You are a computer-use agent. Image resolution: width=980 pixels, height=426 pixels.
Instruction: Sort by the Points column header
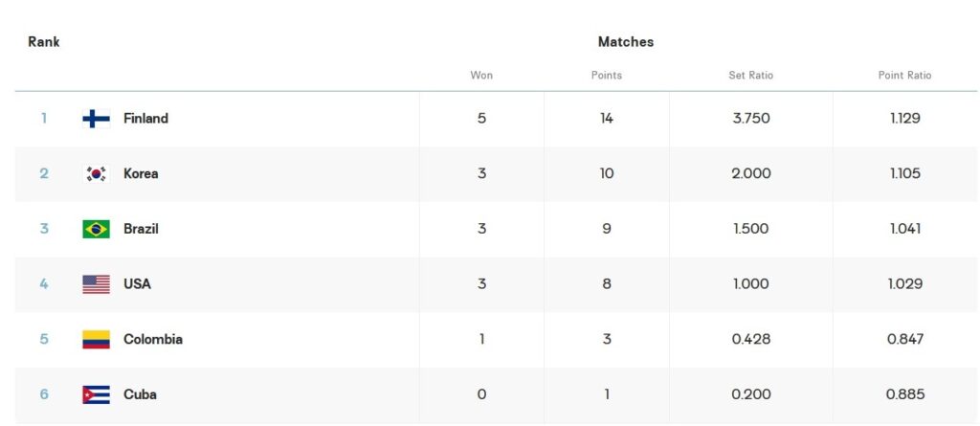tap(606, 75)
